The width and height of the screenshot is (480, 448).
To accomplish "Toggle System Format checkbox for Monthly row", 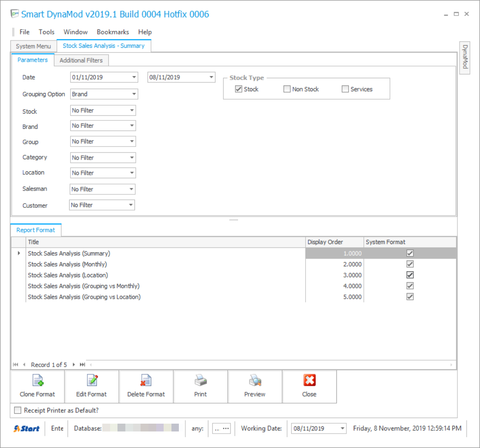I will [x=410, y=264].
